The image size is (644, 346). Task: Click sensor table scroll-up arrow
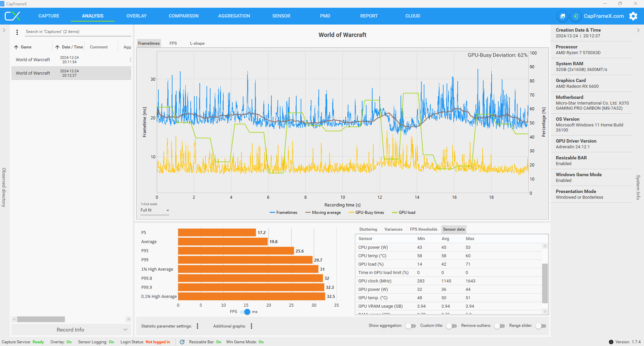(x=545, y=246)
